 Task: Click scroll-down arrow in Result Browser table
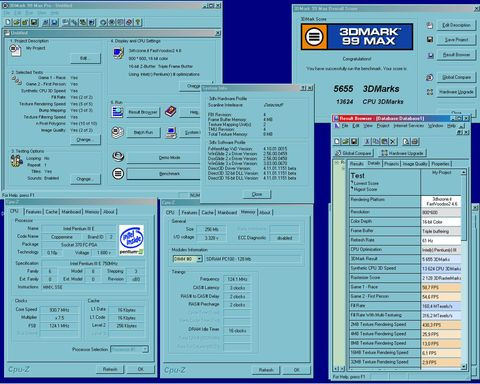coord(464,367)
